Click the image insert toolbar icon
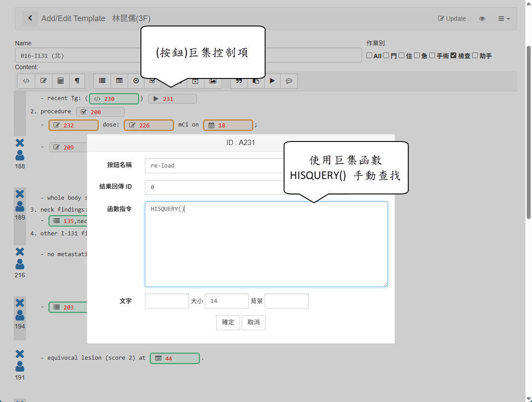Screen dimensions: 532x402 coord(213,81)
